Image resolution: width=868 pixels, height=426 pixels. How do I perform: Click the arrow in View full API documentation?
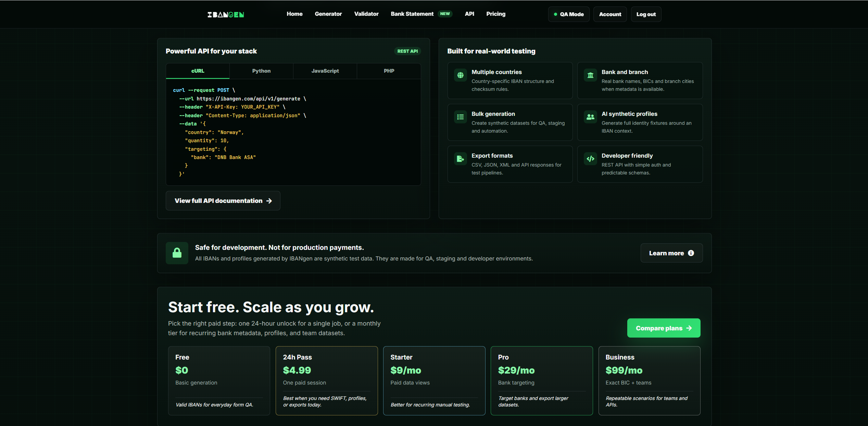point(269,201)
